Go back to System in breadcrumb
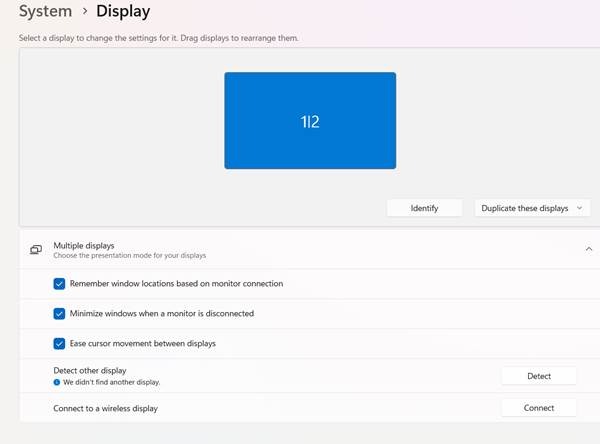This screenshot has height=444, width=600. pyautogui.click(x=46, y=11)
